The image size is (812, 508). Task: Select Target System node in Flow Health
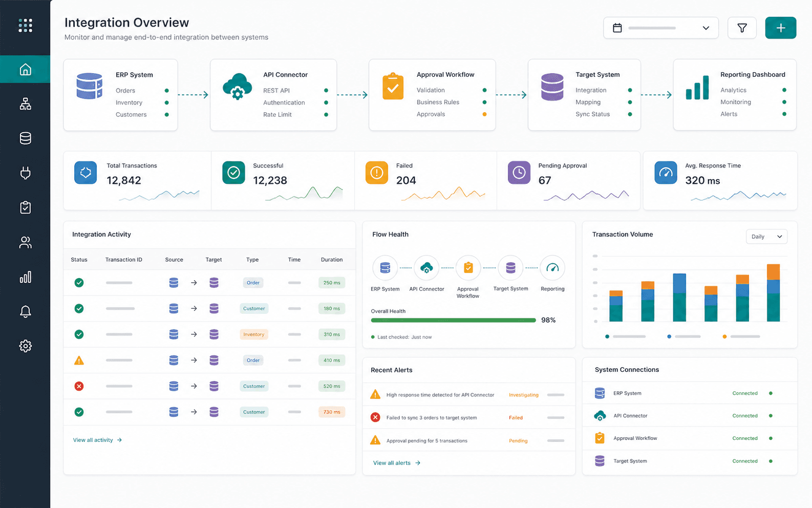510,268
